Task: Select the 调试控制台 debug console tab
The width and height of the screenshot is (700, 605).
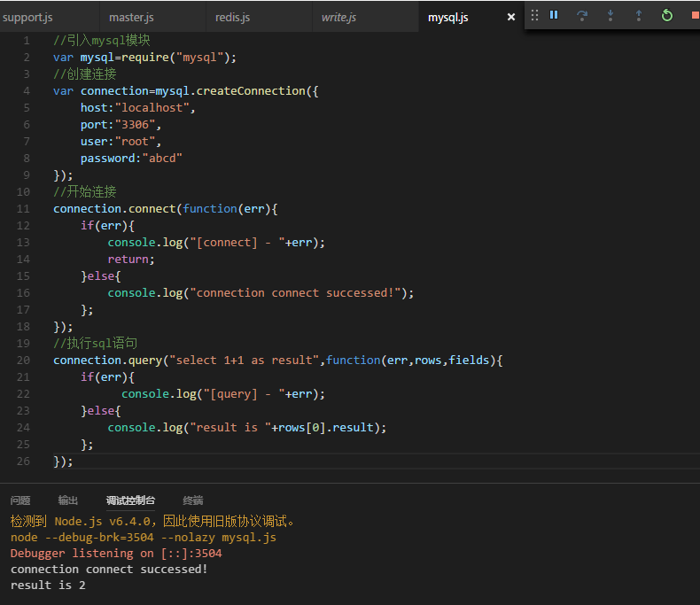Action: click(x=130, y=500)
